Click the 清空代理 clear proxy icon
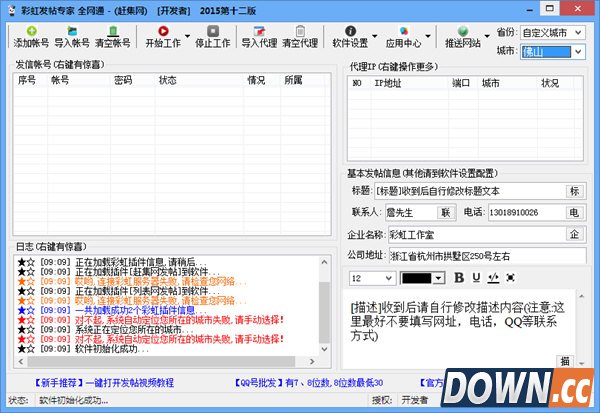This screenshot has height=413, width=600. (300, 31)
